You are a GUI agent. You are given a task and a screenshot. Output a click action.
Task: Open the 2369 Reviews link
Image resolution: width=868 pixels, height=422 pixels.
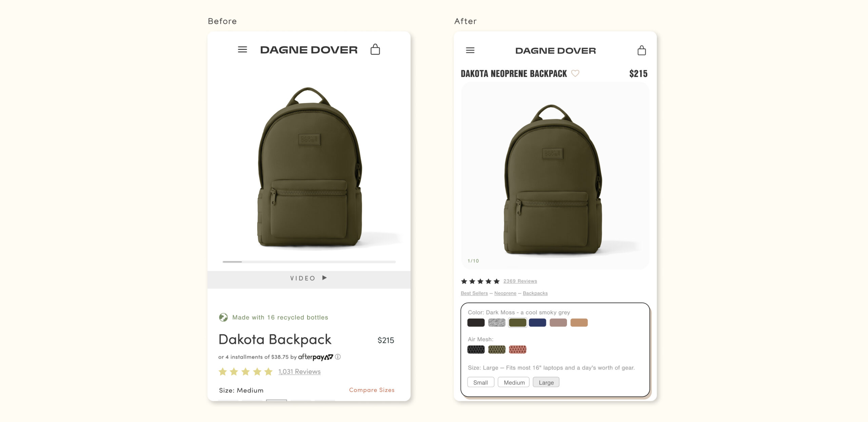(x=520, y=281)
